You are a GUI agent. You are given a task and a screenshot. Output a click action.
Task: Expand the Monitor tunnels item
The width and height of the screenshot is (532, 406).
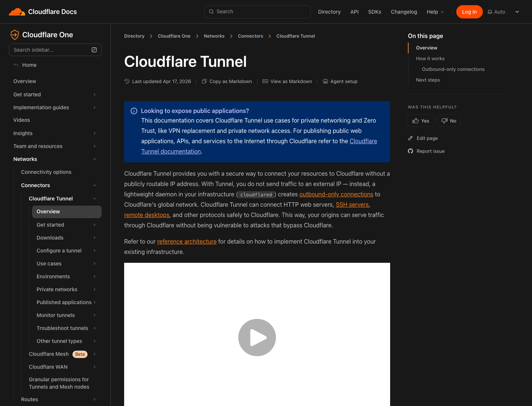[x=95, y=315]
